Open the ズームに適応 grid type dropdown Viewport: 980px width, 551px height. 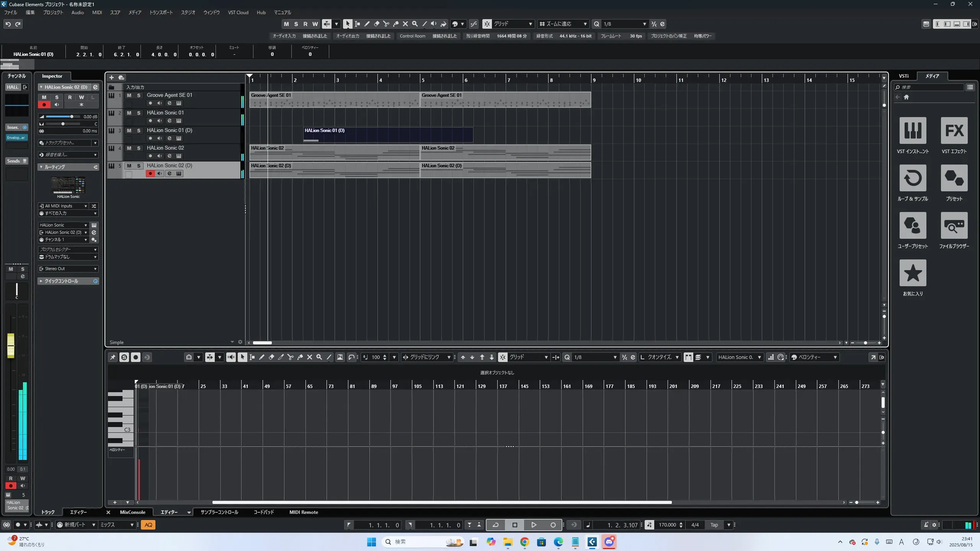pos(563,24)
